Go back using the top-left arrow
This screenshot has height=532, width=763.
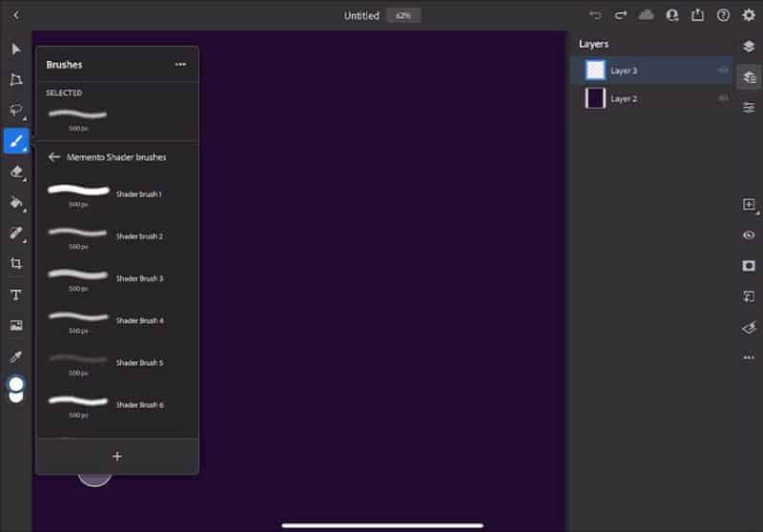tap(16, 15)
